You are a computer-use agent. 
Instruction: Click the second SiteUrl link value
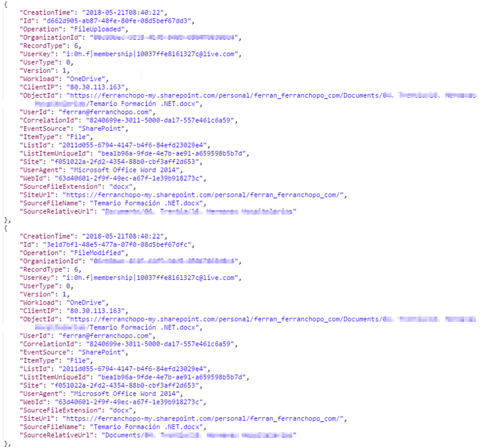(203, 418)
